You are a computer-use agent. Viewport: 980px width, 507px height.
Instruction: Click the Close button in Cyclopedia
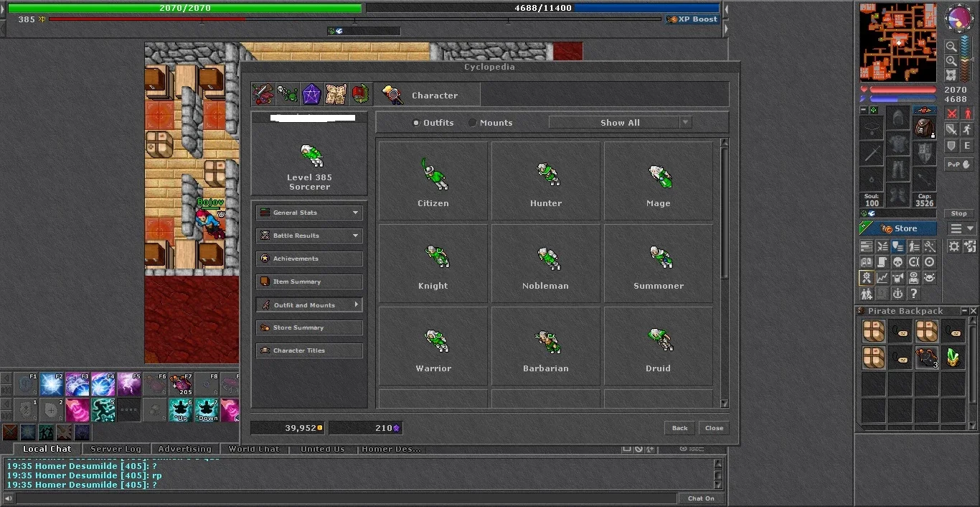tap(715, 428)
